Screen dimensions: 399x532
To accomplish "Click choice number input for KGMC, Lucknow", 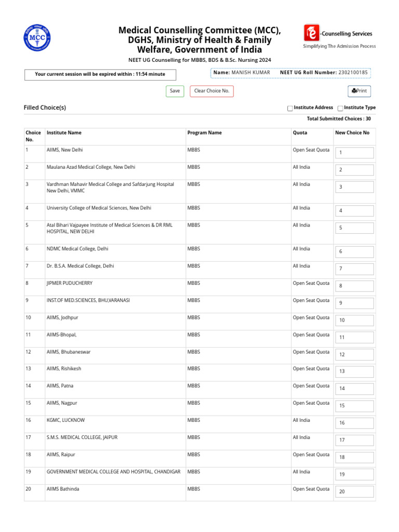I will (x=354, y=423).
